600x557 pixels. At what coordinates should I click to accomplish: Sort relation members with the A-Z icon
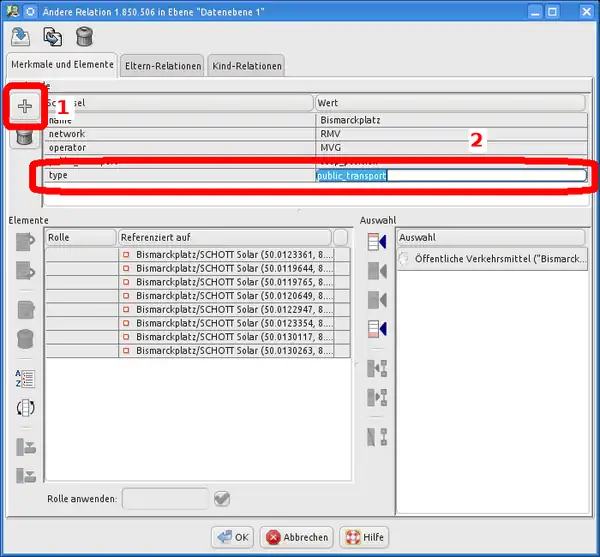pyautogui.click(x=25, y=378)
